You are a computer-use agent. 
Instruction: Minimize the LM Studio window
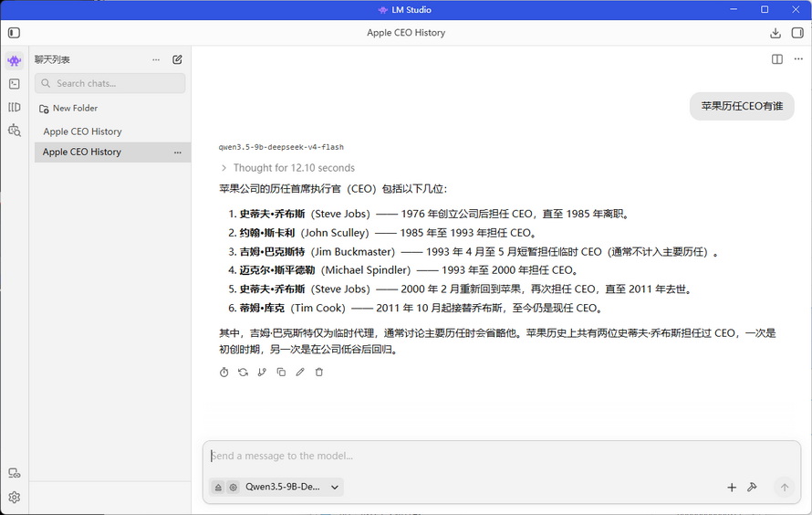pos(734,9)
